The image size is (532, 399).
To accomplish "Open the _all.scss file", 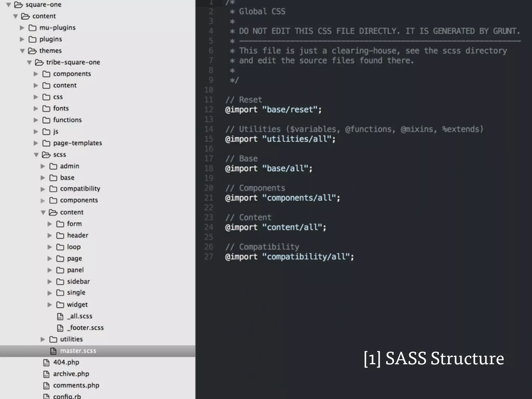I will coord(80,316).
